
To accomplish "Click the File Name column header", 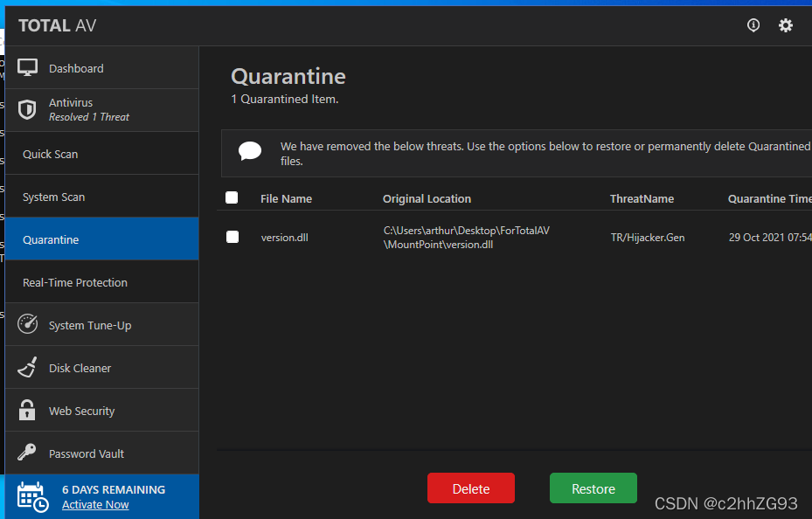I will (286, 198).
